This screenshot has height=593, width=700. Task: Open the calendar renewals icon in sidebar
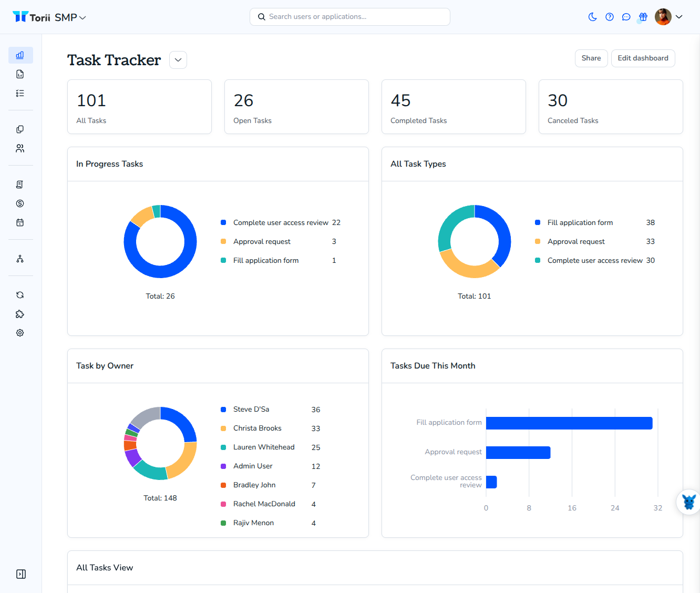[x=20, y=222]
